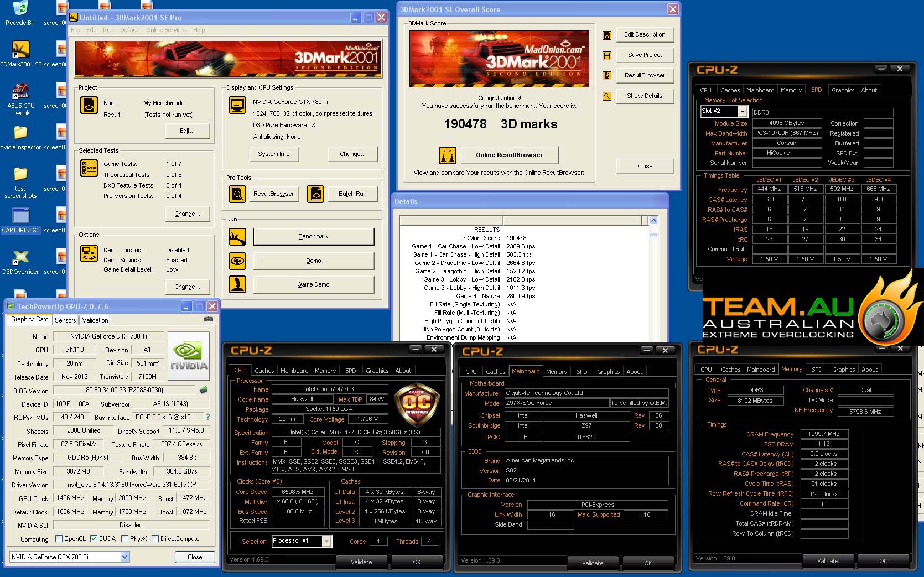Open the GPU selection dropdown in GPU-Z
This screenshot has width=924, height=577.
point(125,557)
